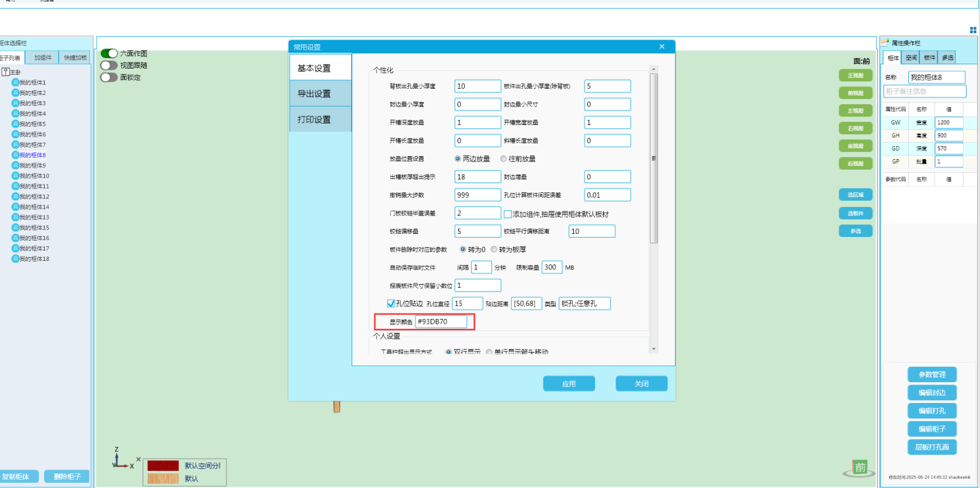
Task: Click the 删除柜子 button
Action: [67, 476]
